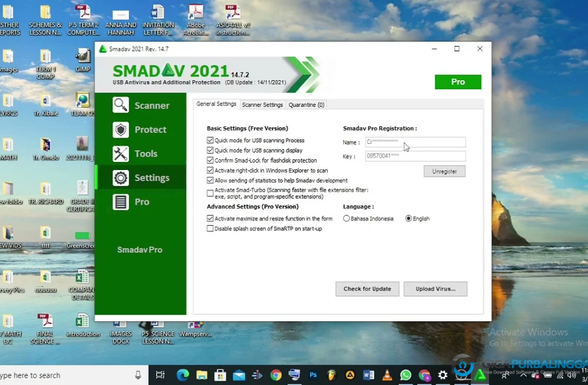The image size is (588, 385).
Task: Open Photoshop from taskbar
Action: coord(313,375)
